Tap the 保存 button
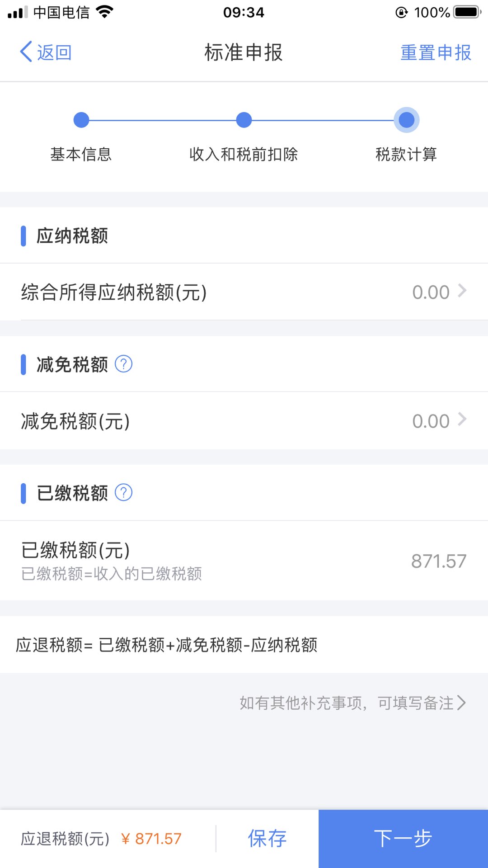 tap(267, 839)
